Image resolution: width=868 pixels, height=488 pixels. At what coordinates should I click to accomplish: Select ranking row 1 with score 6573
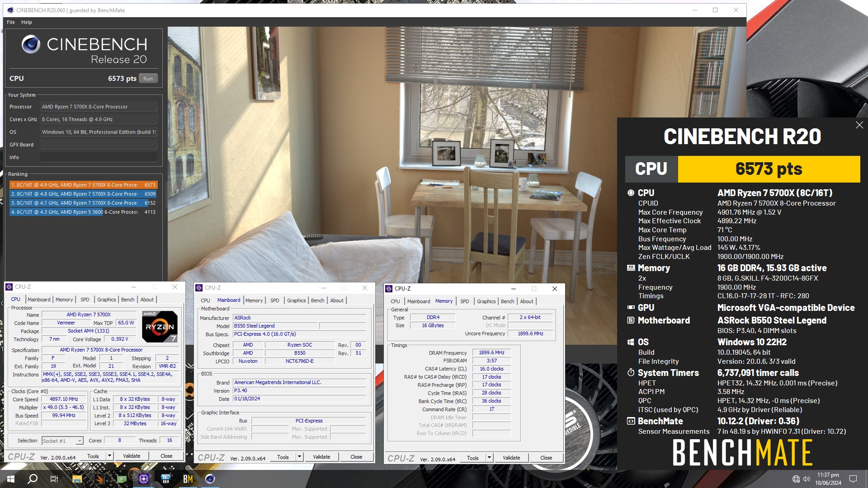(x=83, y=185)
